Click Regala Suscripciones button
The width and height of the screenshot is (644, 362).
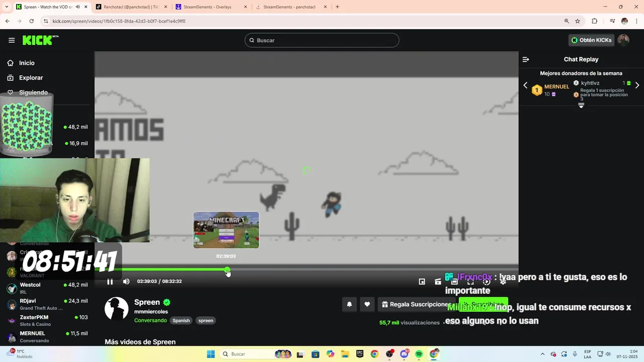click(416, 304)
